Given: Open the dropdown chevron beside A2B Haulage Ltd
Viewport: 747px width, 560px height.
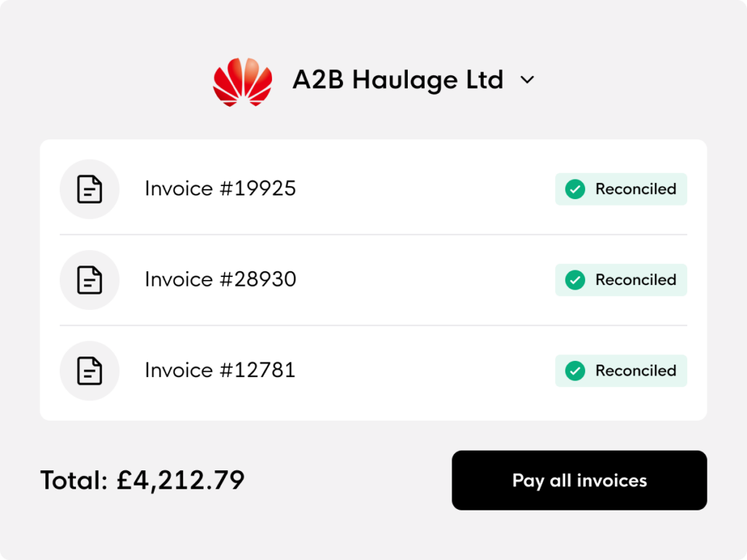Looking at the screenshot, I should pos(527,80).
